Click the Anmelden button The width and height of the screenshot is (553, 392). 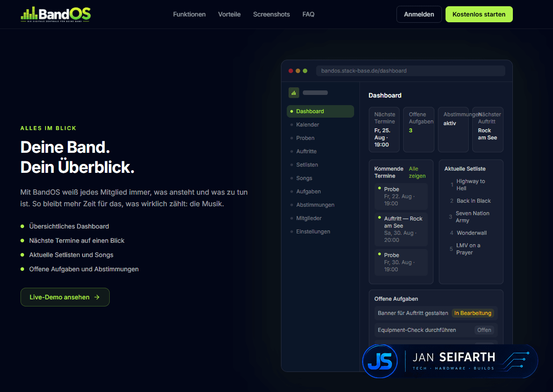tap(419, 14)
